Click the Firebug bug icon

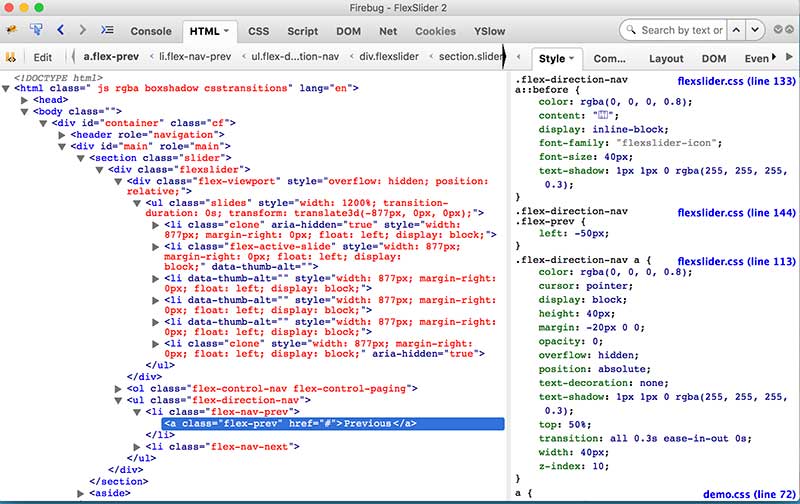[13, 31]
